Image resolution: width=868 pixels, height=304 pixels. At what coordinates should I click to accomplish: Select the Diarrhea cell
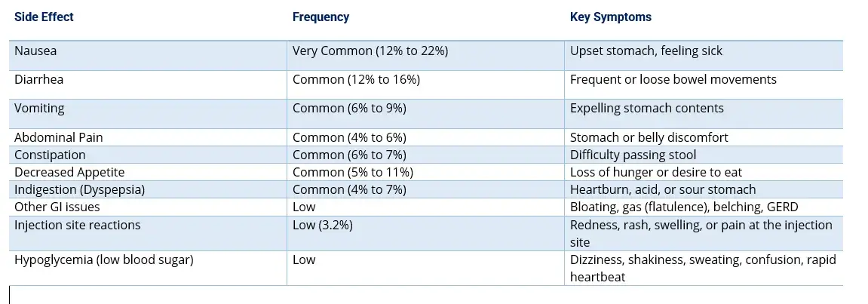(39, 79)
